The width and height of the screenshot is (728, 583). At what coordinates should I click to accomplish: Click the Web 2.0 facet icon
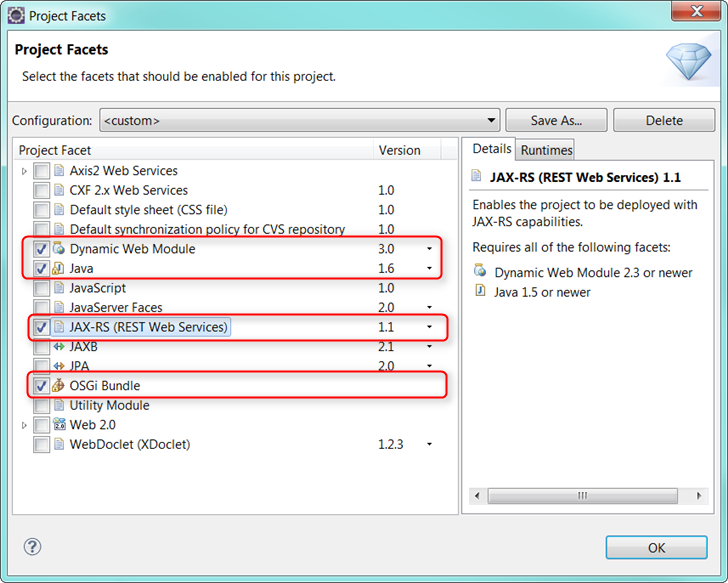click(59, 425)
